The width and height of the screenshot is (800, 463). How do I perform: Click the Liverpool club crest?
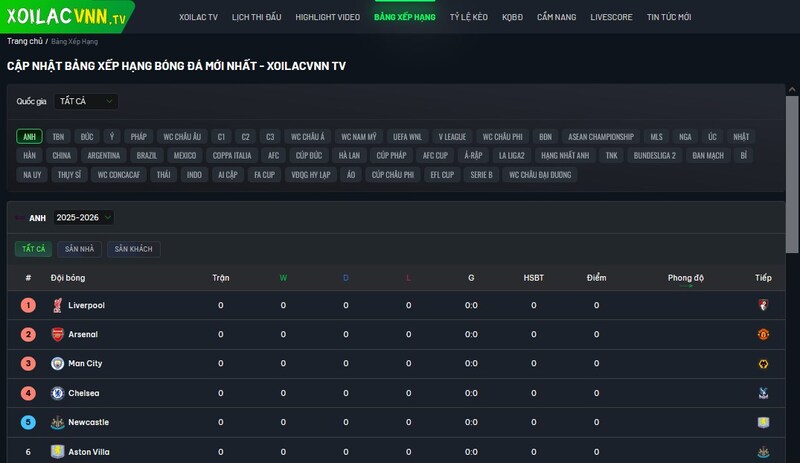click(58, 305)
